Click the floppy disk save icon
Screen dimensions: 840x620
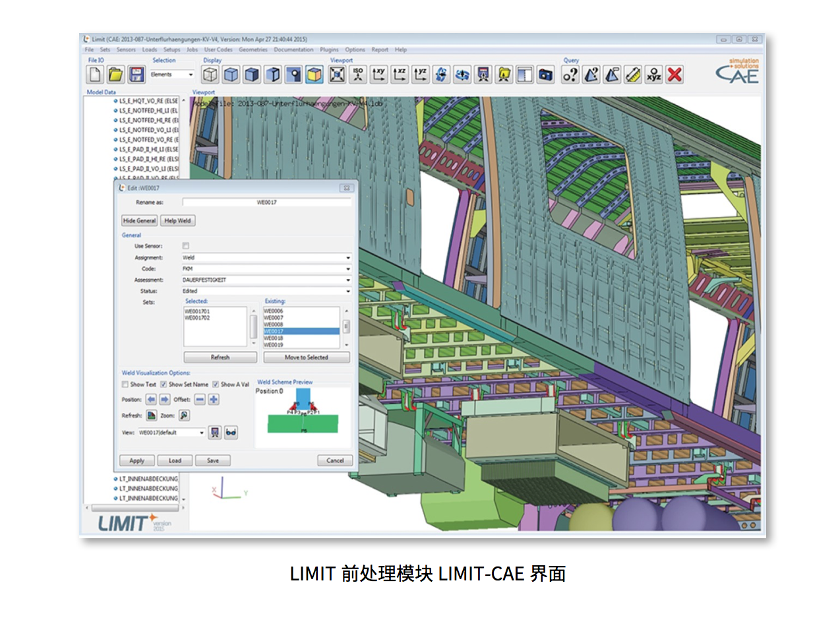(x=136, y=75)
